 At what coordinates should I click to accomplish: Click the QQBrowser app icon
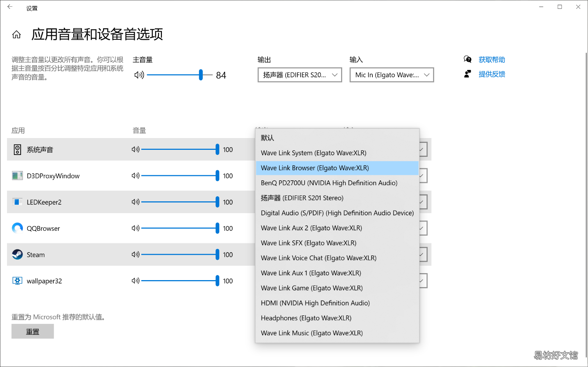[17, 228]
